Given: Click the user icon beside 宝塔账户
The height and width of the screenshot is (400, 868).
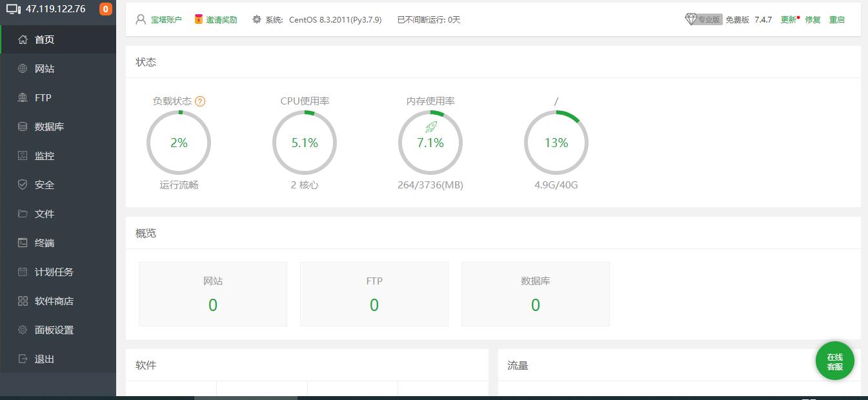Looking at the screenshot, I should [x=141, y=19].
